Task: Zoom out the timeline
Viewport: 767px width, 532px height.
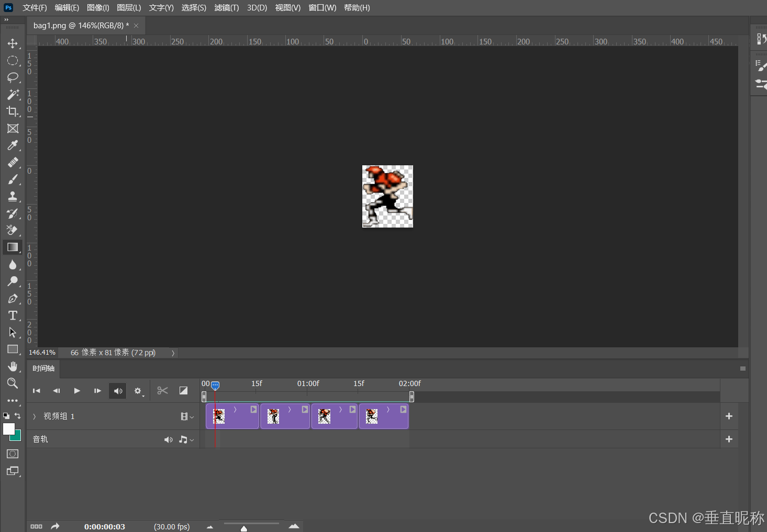Action: pos(210,527)
